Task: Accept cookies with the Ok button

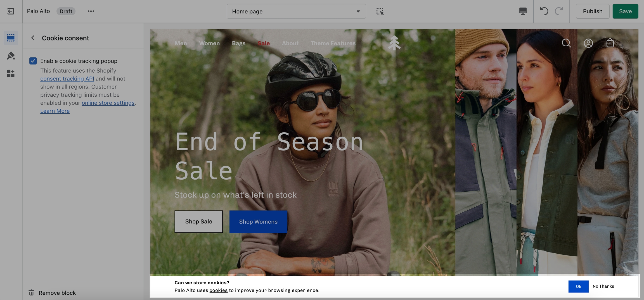Action: click(578, 286)
